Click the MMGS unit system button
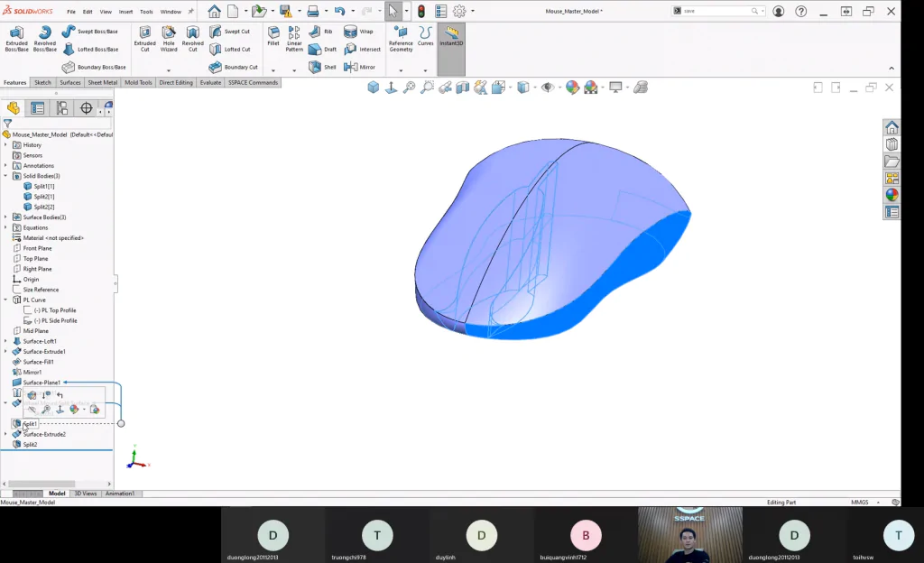 click(x=860, y=503)
